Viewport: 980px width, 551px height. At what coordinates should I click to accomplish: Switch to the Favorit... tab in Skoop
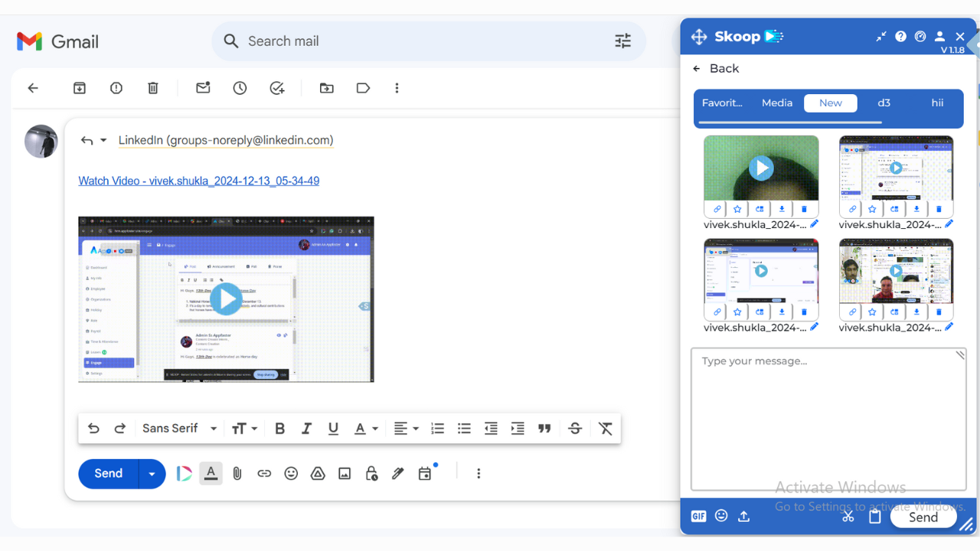(722, 103)
